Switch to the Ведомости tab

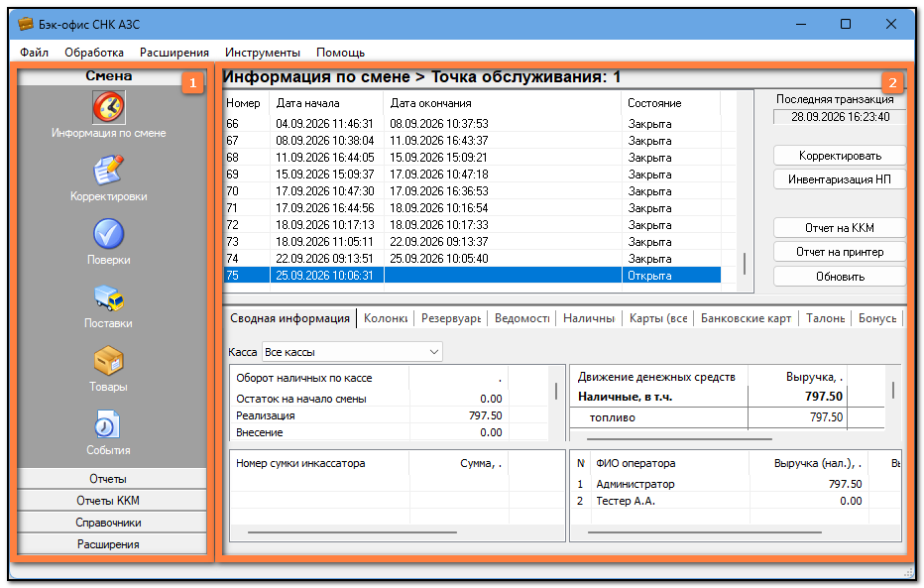point(522,318)
